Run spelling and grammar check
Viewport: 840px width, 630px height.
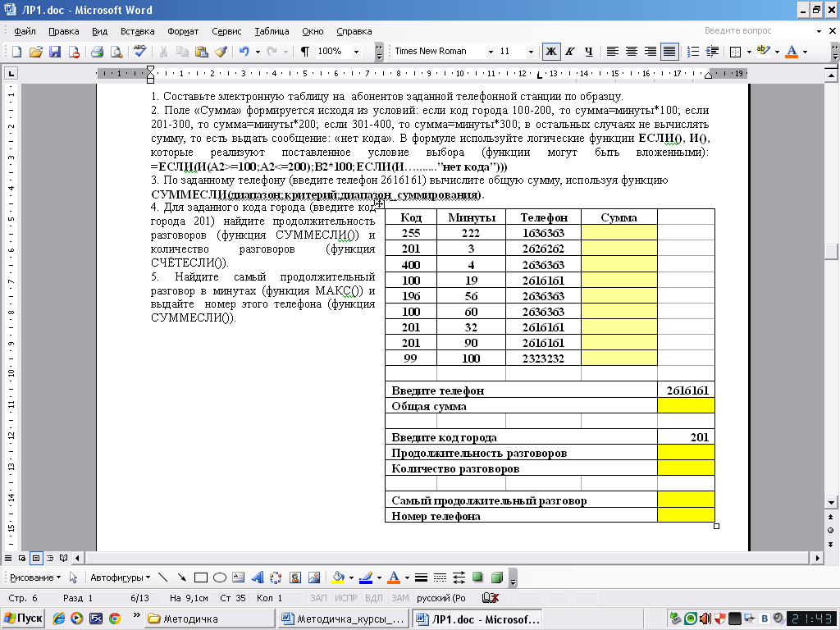click(x=140, y=52)
